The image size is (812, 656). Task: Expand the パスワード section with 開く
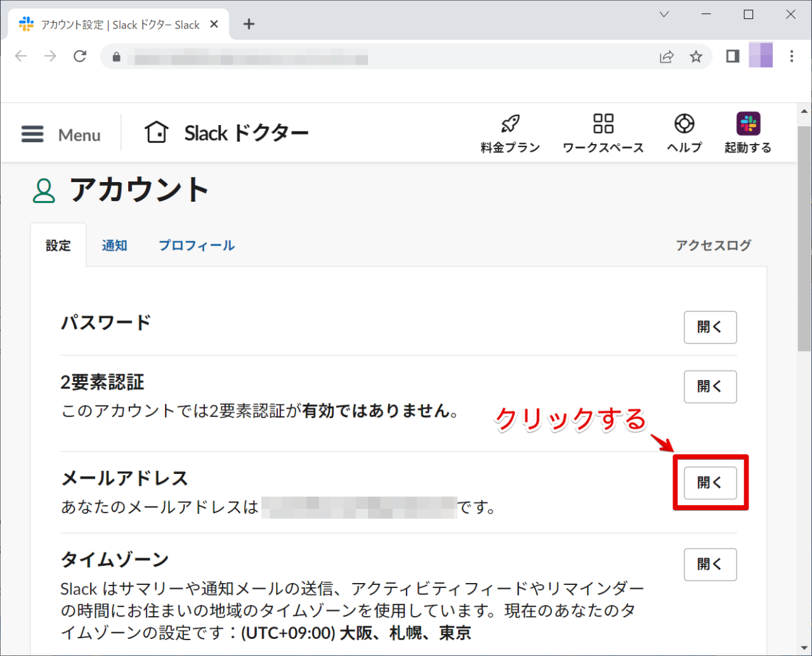pos(710,327)
